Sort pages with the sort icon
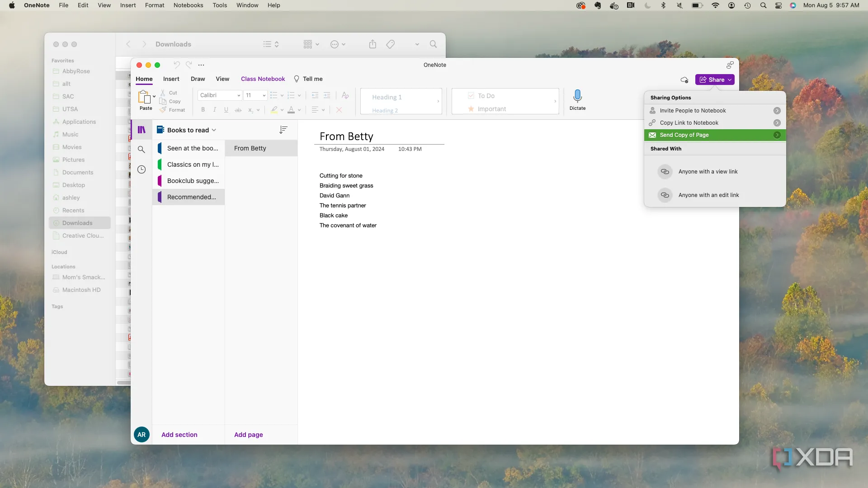Screen dimensions: 868x488 click(x=283, y=130)
